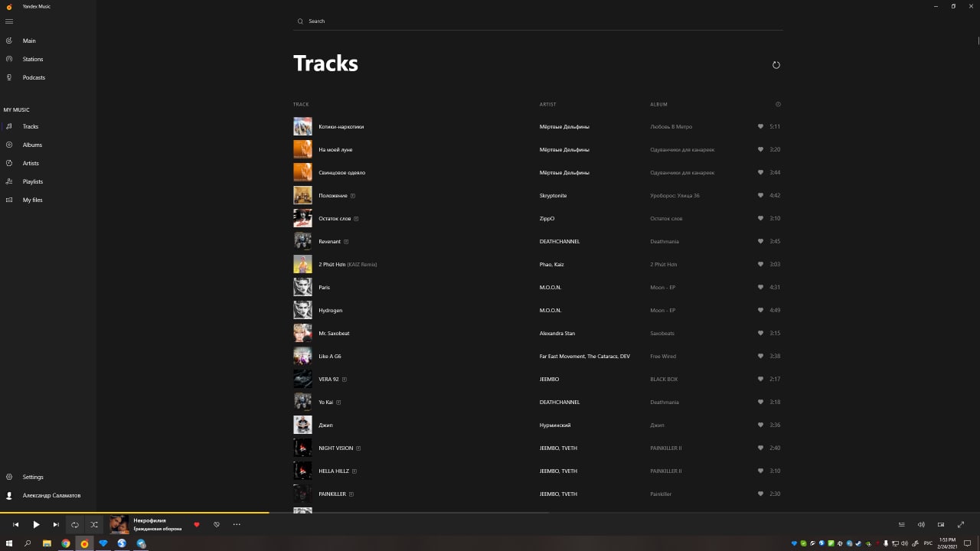Click the explicit icon next to HELLA HILLZ
980x551 pixels.
click(x=354, y=471)
